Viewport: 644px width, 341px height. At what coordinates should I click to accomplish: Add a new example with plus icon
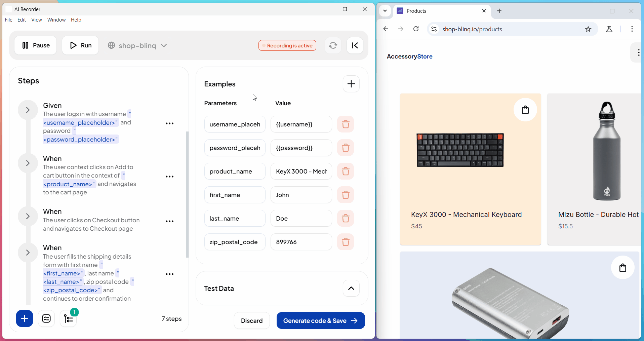click(x=351, y=84)
